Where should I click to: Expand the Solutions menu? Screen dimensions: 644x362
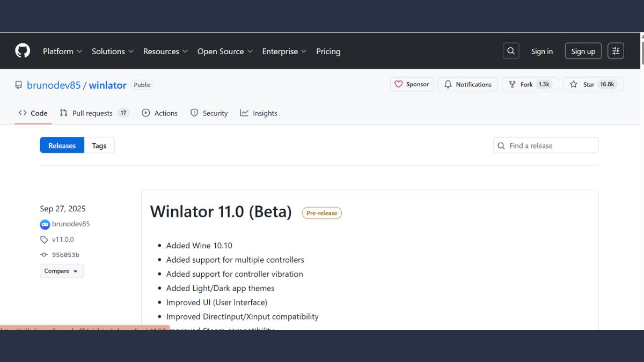[113, 51]
